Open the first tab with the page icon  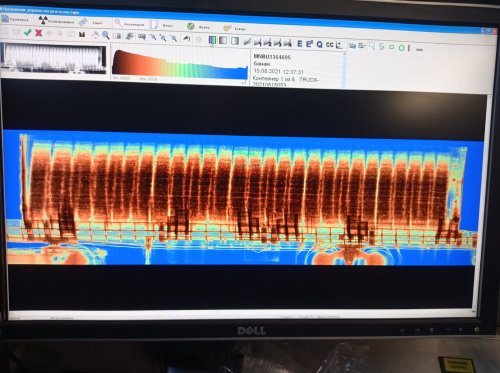coord(15,19)
